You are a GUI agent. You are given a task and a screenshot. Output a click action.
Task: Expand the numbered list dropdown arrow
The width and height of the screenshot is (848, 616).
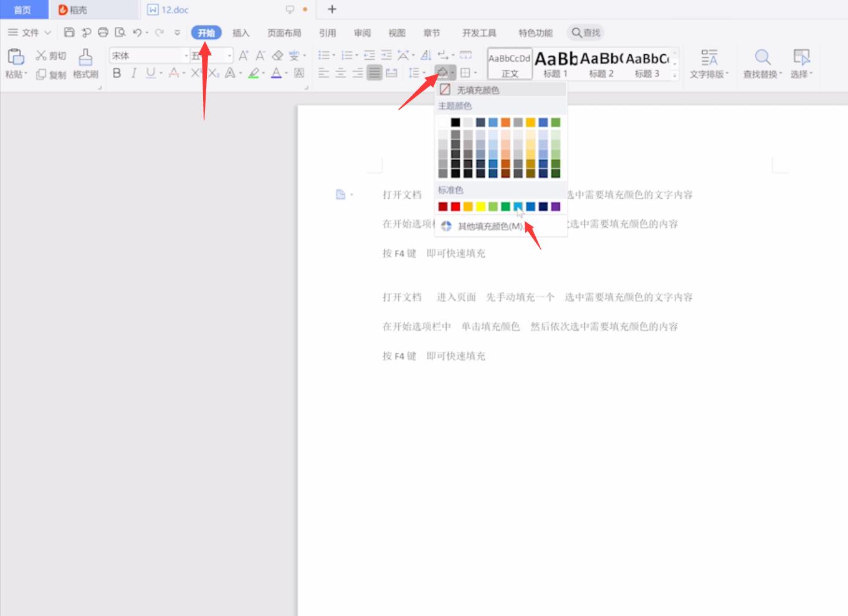click(x=356, y=55)
